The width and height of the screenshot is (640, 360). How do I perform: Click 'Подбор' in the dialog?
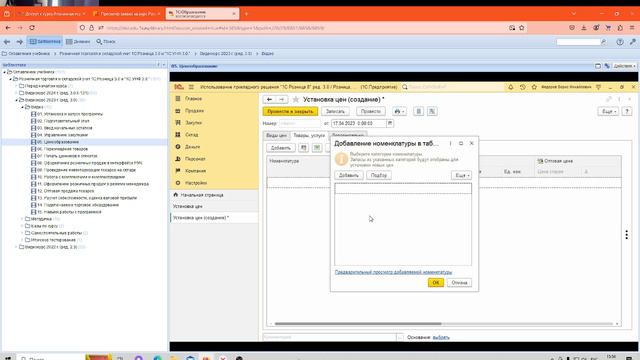[379, 175]
